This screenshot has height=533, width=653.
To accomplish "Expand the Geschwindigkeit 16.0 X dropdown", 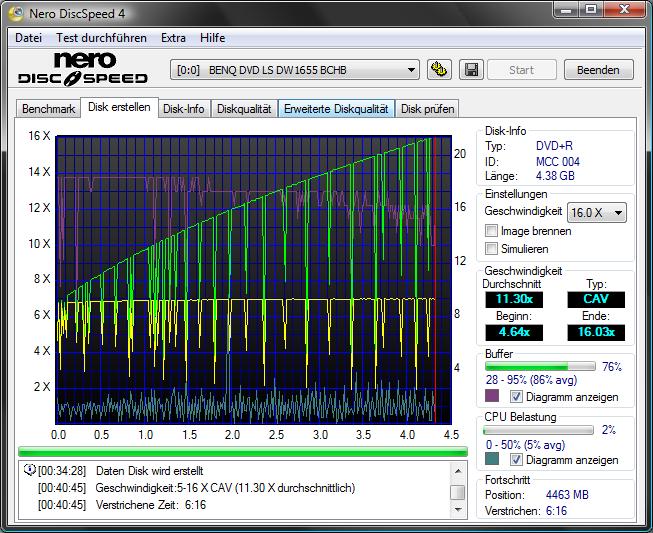I will (x=596, y=212).
